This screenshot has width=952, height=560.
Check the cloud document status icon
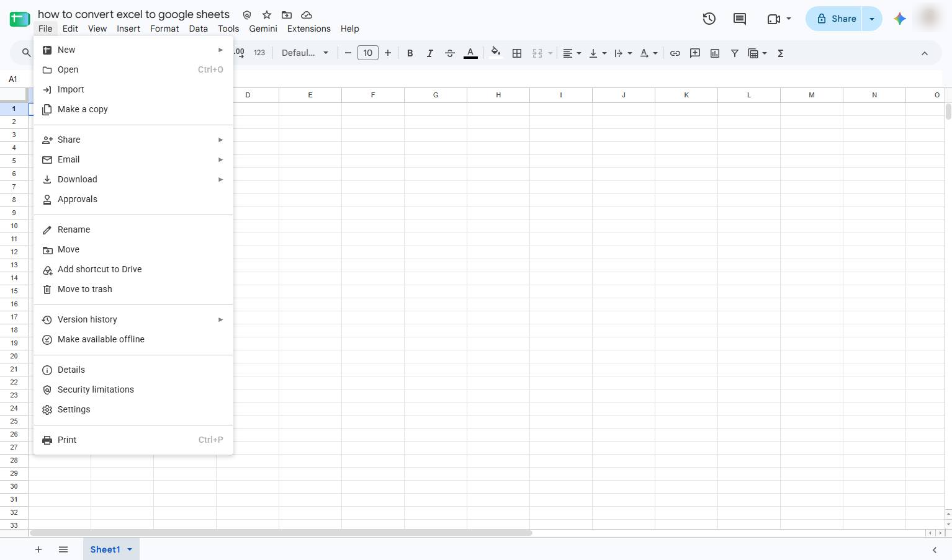(307, 15)
